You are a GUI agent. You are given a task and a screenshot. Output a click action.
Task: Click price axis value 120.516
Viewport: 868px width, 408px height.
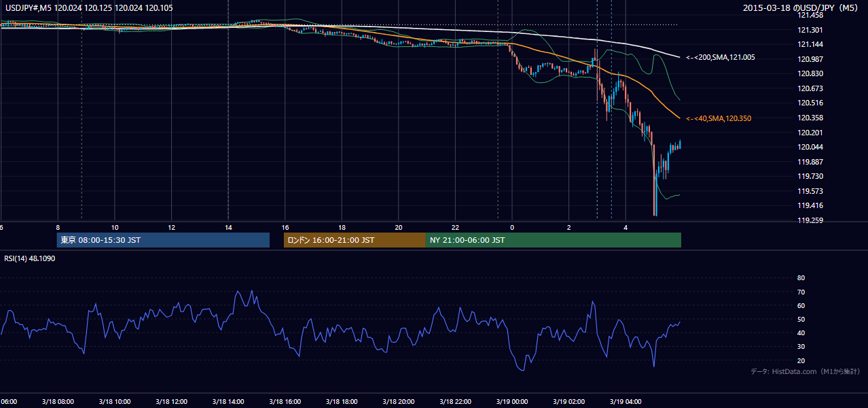pyautogui.click(x=810, y=103)
